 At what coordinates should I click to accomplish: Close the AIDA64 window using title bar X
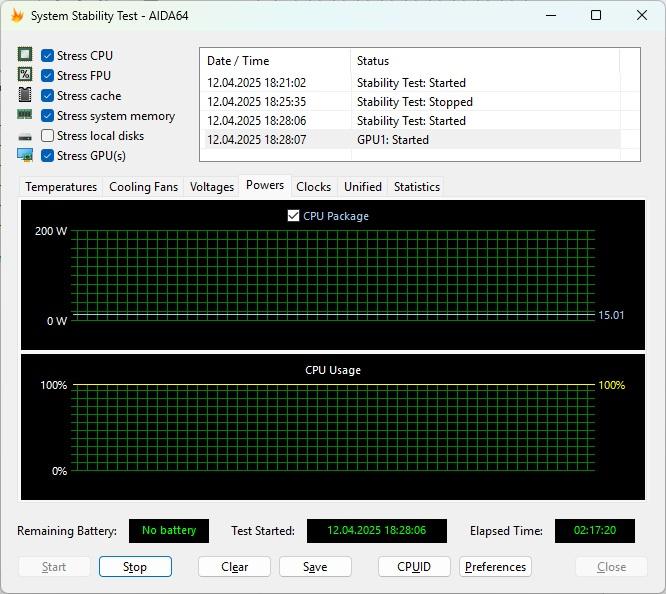[x=642, y=15]
